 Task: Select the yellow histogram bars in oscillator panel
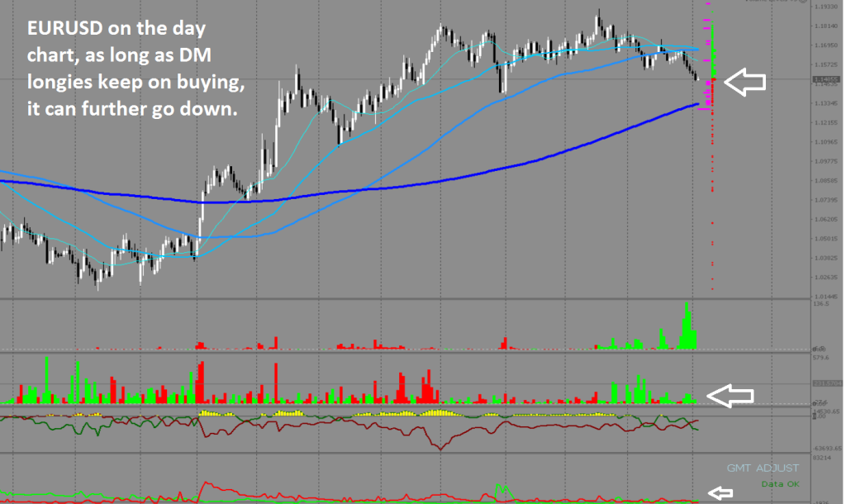tap(438, 412)
